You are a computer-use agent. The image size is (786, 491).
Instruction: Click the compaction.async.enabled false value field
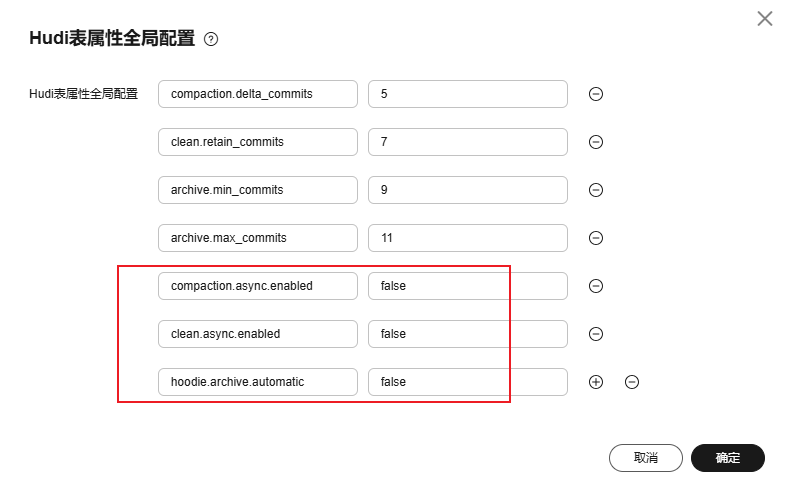point(468,286)
